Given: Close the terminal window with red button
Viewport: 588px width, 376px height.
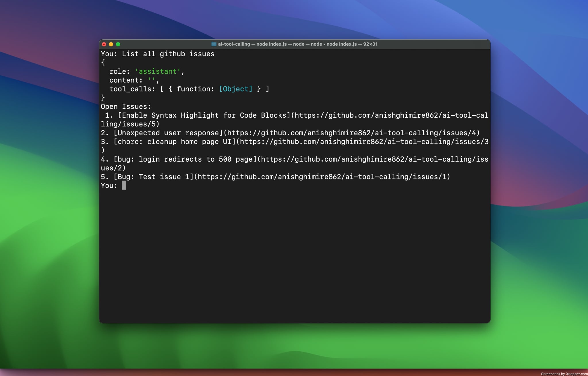Looking at the screenshot, I should coord(104,44).
